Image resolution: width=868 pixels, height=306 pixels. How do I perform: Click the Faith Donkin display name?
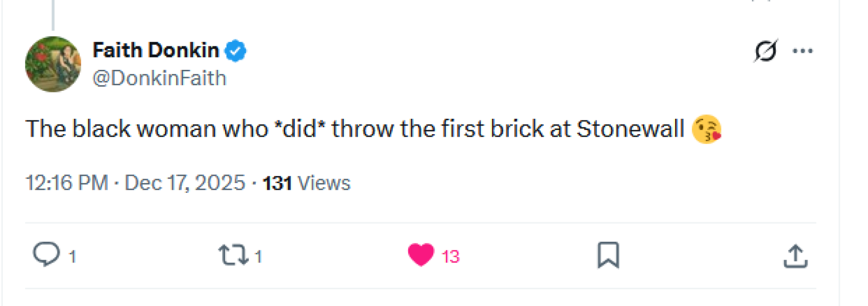click(x=156, y=50)
